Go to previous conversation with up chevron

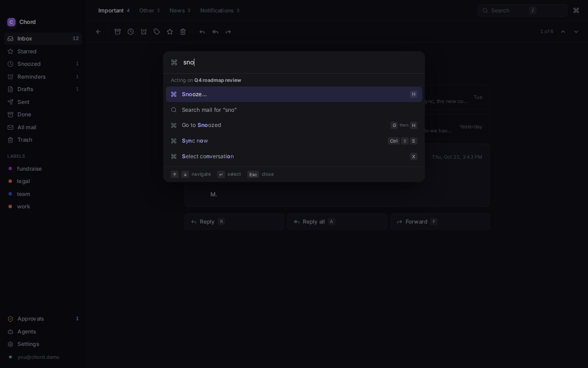coord(563,32)
